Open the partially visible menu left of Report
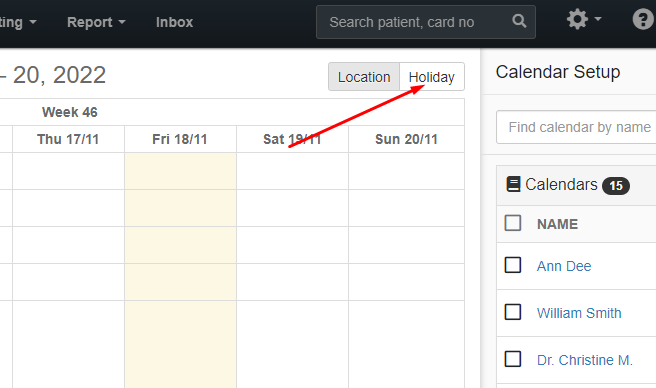Viewport: 656px width, 388px height. [18, 22]
